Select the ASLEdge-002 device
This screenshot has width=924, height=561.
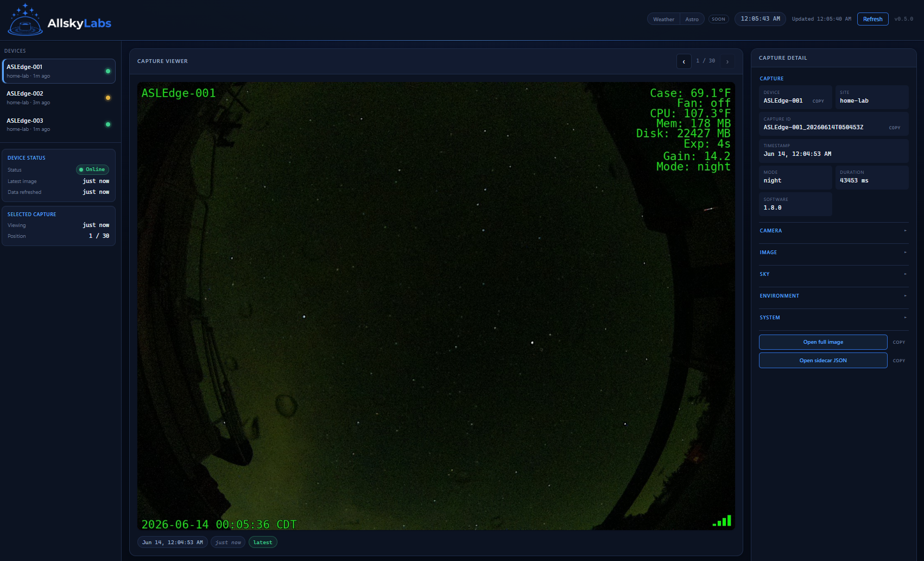59,98
